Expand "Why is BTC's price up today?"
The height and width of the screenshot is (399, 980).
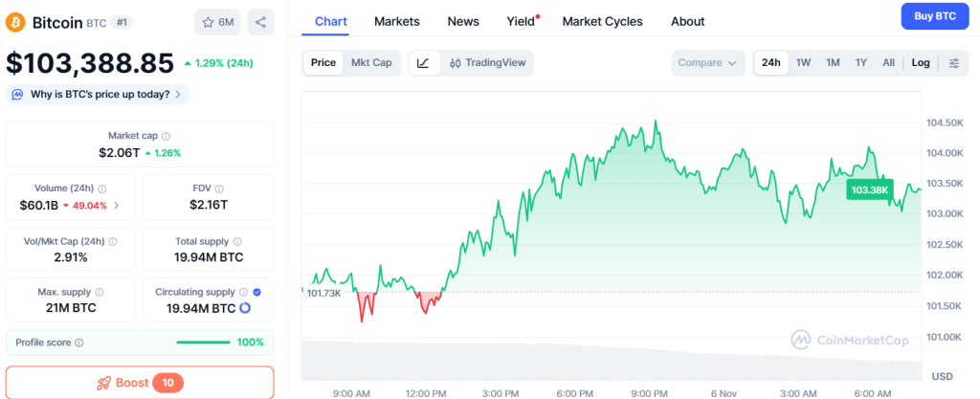(x=98, y=94)
